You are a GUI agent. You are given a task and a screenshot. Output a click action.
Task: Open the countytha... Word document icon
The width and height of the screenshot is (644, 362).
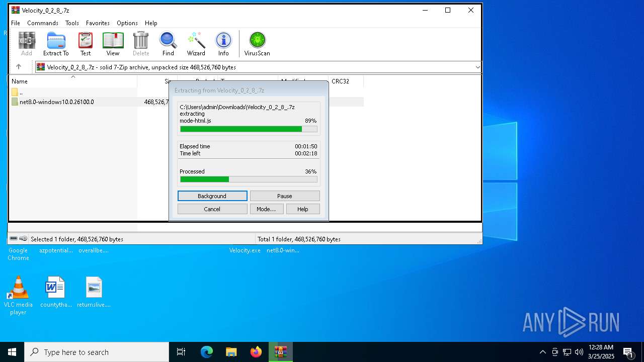pyautogui.click(x=55, y=292)
